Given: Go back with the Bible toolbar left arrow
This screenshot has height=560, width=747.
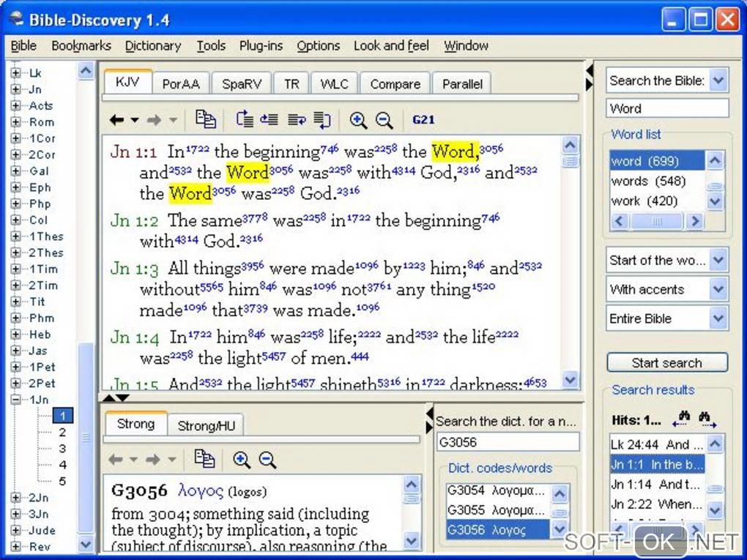Looking at the screenshot, I should click(x=116, y=119).
